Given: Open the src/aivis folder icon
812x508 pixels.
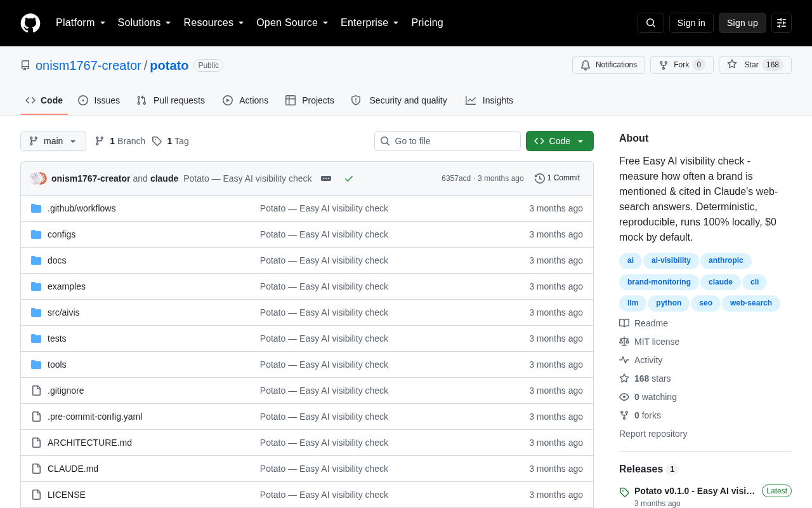Looking at the screenshot, I should pyautogui.click(x=36, y=312).
